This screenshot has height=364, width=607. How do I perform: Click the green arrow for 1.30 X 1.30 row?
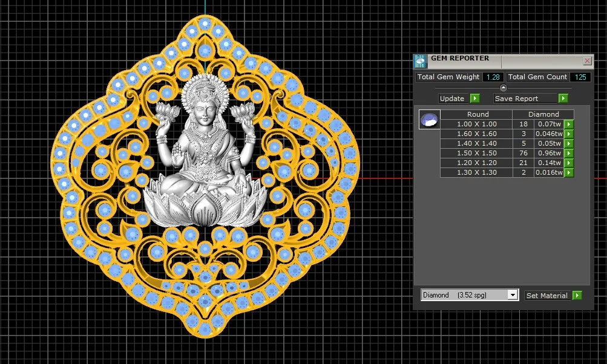coord(568,172)
